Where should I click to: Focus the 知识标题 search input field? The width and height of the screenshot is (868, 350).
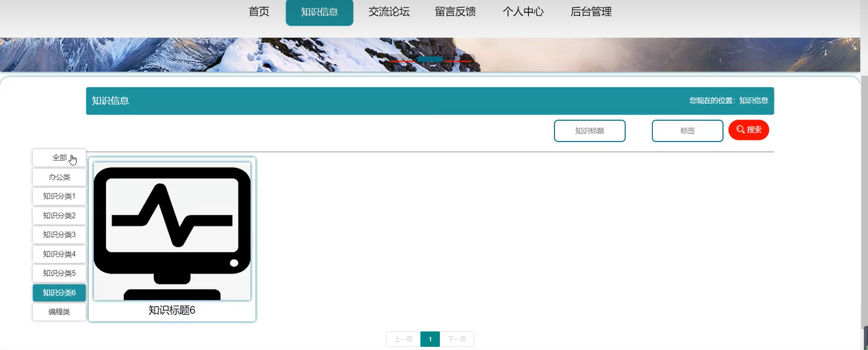(x=590, y=131)
